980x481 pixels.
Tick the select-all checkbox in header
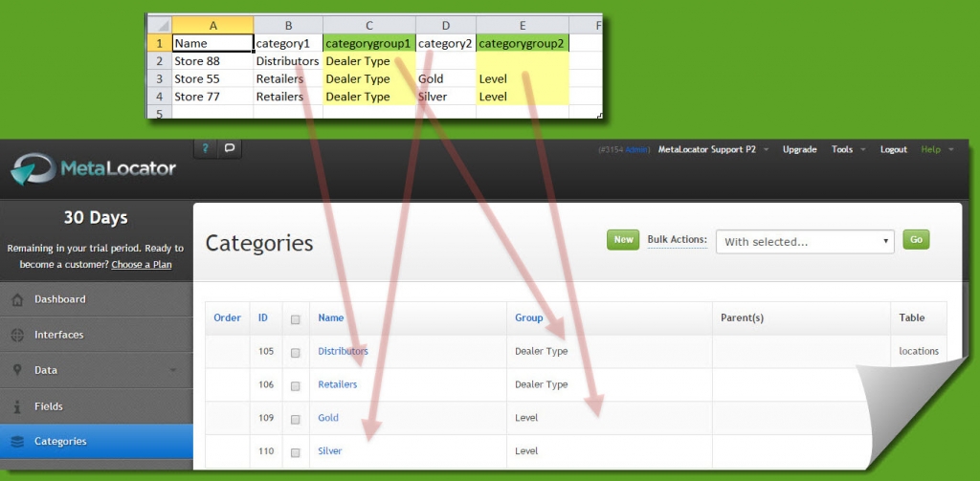tap(296, 319)
